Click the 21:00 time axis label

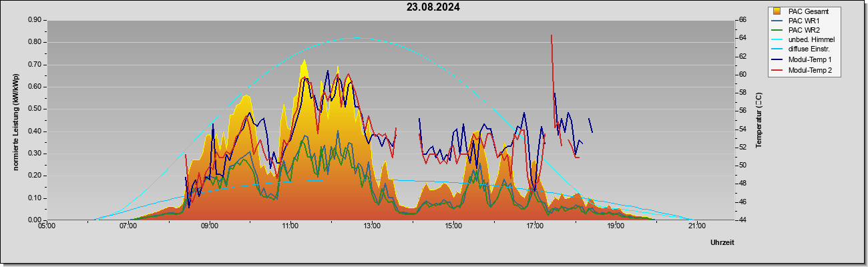tap(696, 226)
